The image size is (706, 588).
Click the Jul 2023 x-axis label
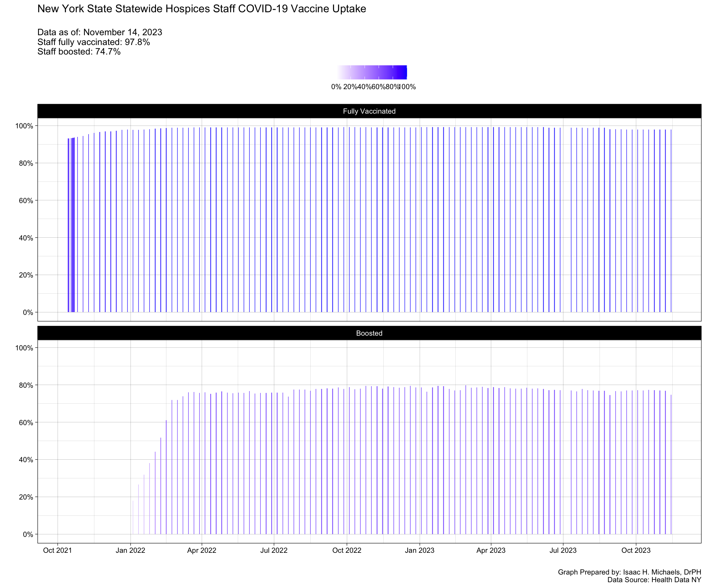pos(563,550)
